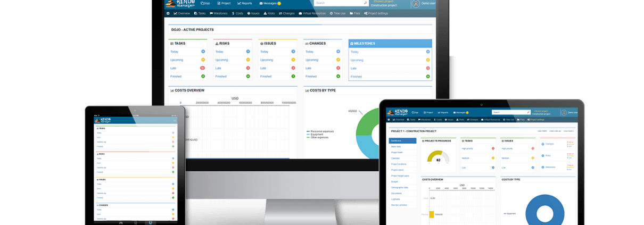Select Documents in the laptop's sidebar
This screenshot has width=644, height=225.
397,193
